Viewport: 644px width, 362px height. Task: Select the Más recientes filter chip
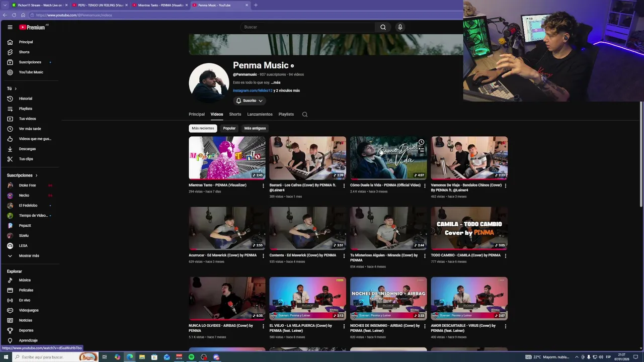coord(203,128)
